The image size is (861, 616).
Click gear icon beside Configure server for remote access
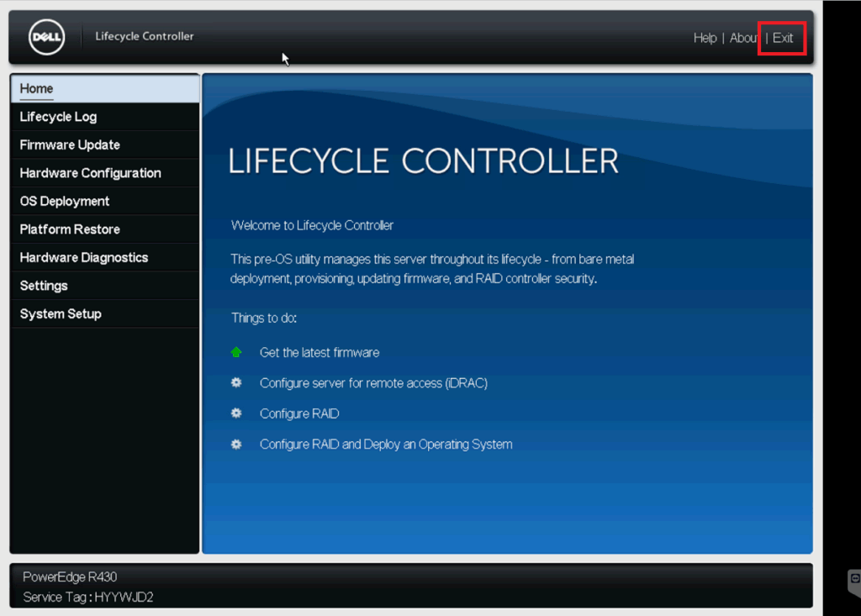(236, 382)
